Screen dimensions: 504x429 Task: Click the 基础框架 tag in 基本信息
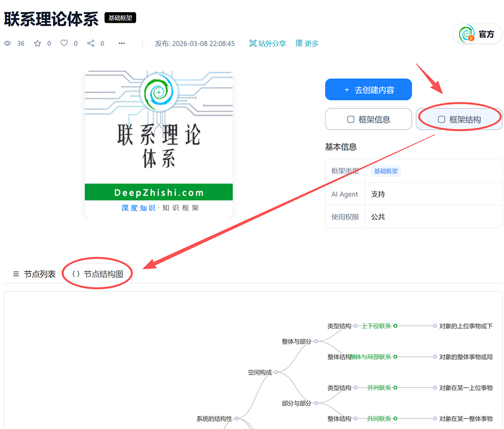pyautogui.click(x=386, y=171)
